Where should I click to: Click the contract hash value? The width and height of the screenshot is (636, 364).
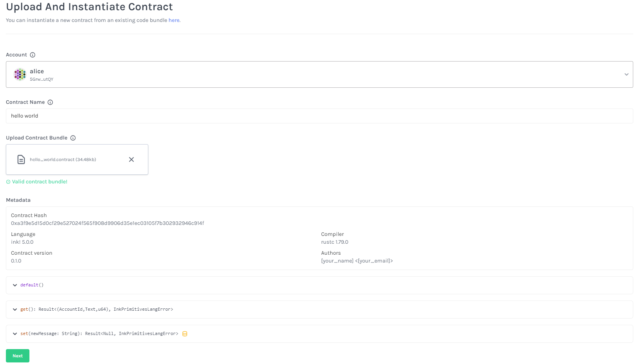[108, 223]
